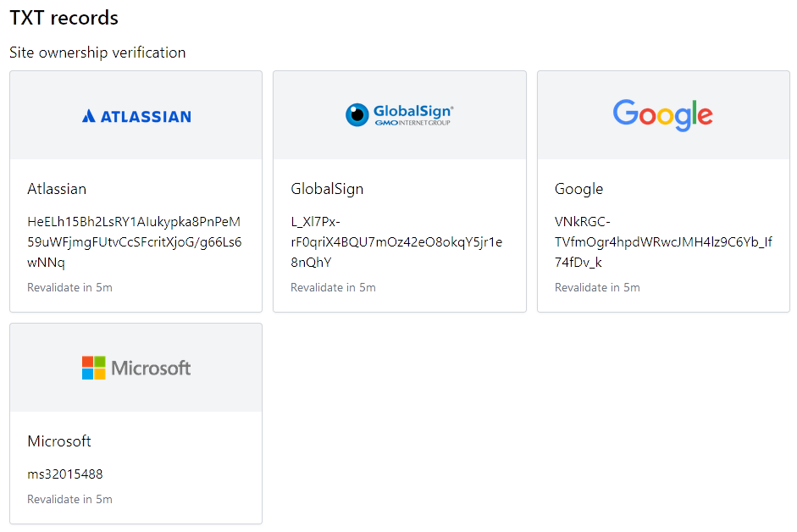This screenshot has height=532, width=797.
Task: Click the Google logo banner
Action: [x=663, y=115]
